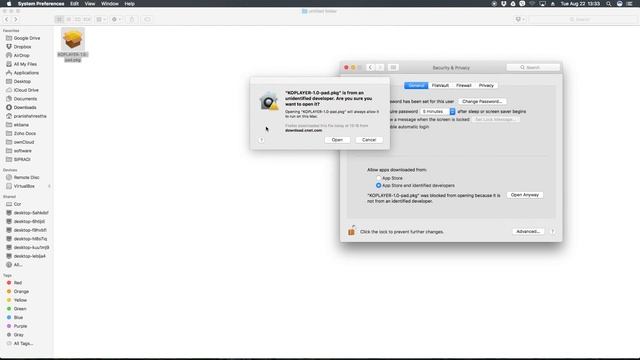
Task: Switch Finder to column view
Action: 78,19
